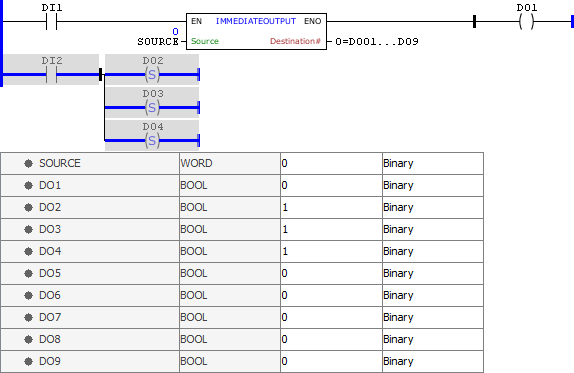Click the ENO pin of the block

312,21
